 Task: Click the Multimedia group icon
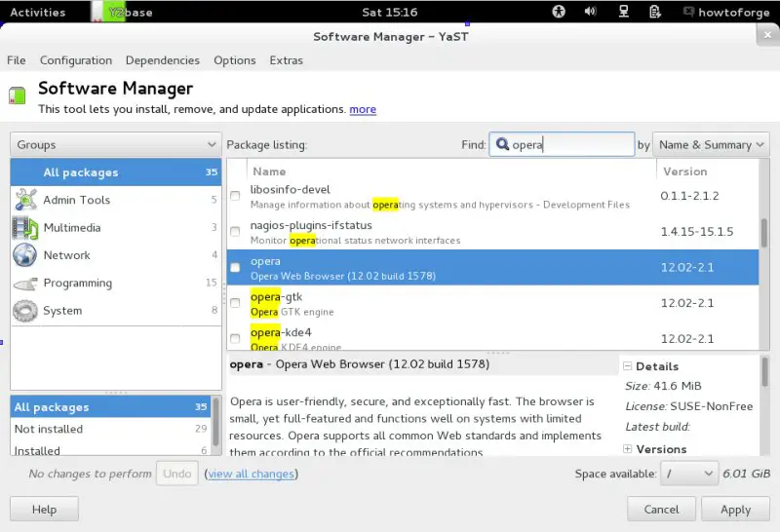point(25,228)
